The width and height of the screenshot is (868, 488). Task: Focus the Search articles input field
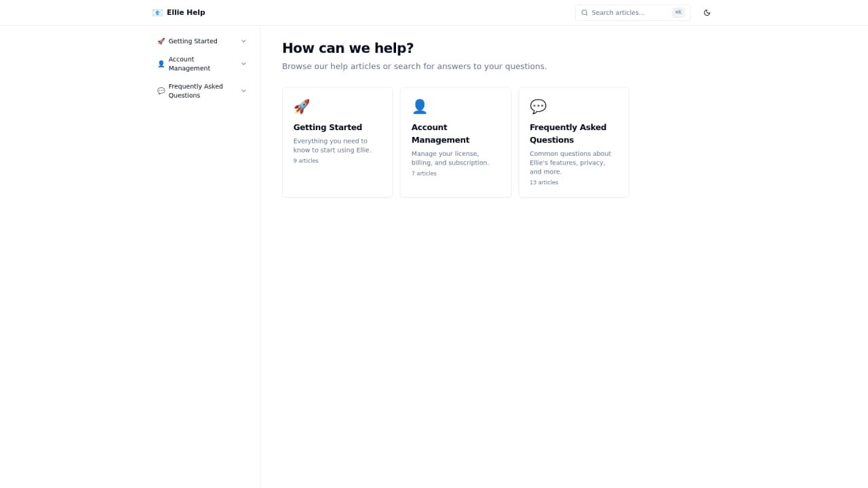coord(633,12)
